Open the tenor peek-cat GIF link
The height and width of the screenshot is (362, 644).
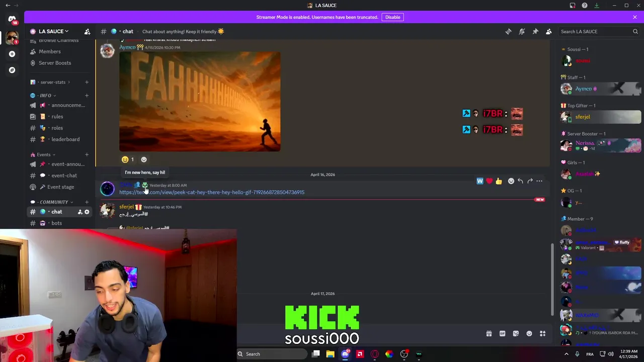(212, 192)
